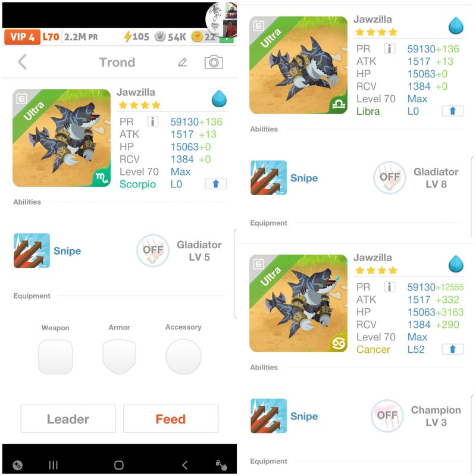Toggle Gladiator LV 5 OFF switch
The image size is (476, 476).
click(153, 250)
